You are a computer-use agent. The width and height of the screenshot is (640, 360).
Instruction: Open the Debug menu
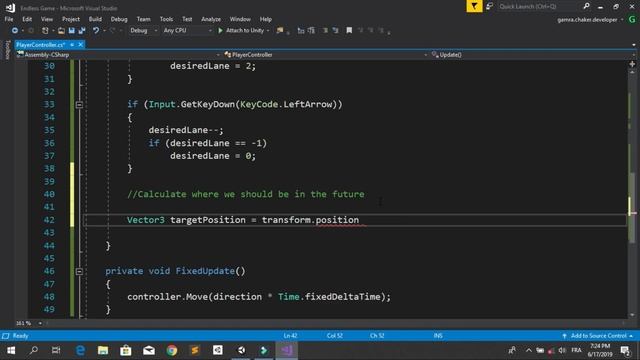(119, 19)
